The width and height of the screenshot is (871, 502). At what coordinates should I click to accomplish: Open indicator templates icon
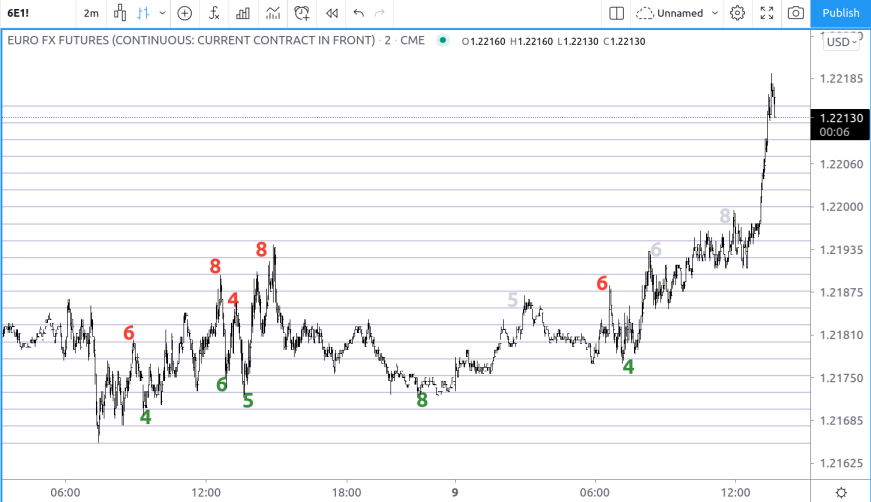tap(272, 13)
